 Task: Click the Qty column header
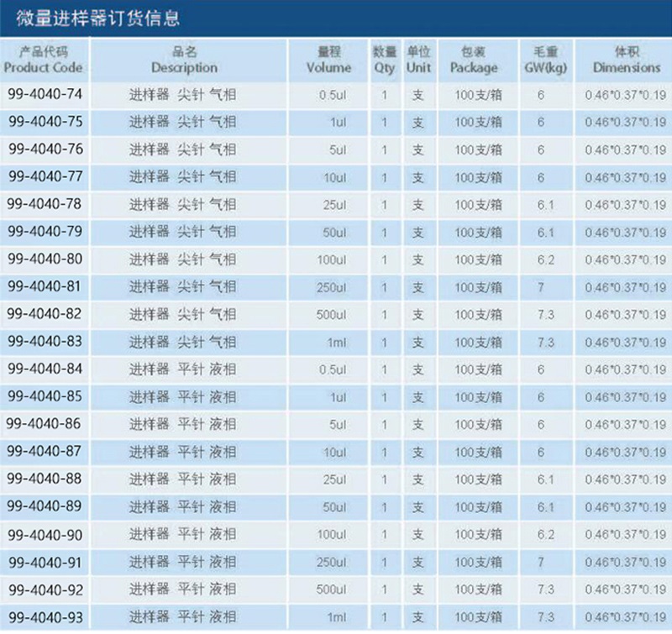[x=384, y=60]
